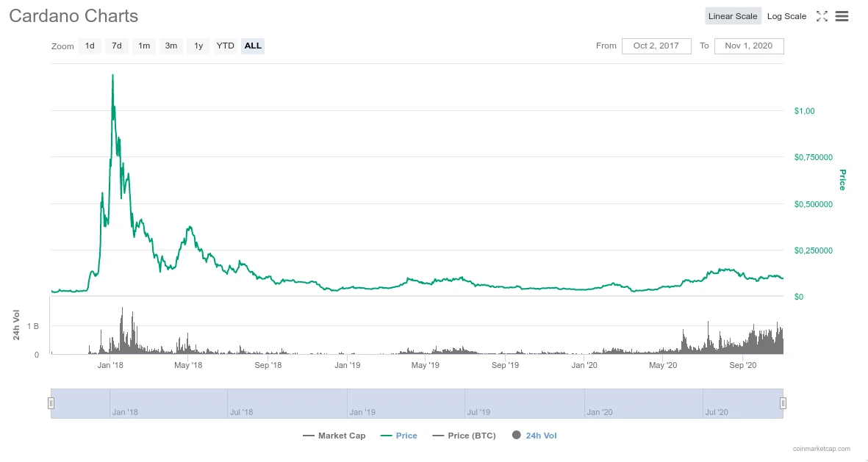Toggle Price (BTC) series in legend
The width and height of the screenshot is (868, 462).
(x=464, y=436)
